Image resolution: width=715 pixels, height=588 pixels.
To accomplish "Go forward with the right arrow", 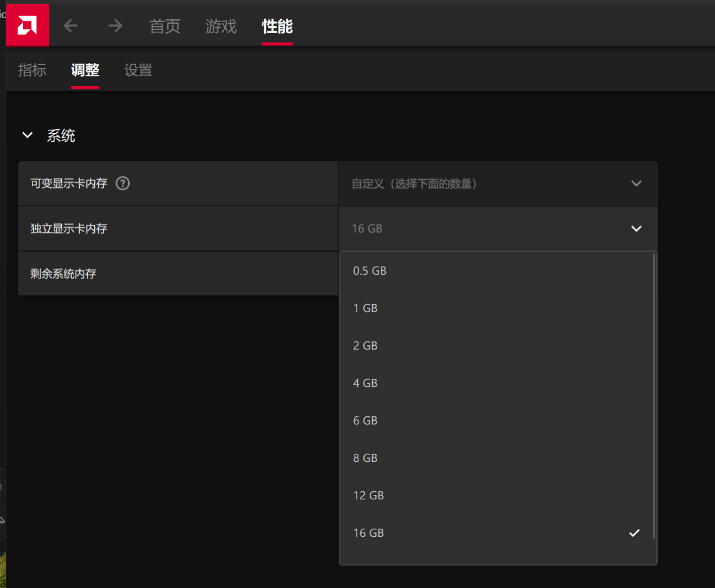I will pos(116,26).
